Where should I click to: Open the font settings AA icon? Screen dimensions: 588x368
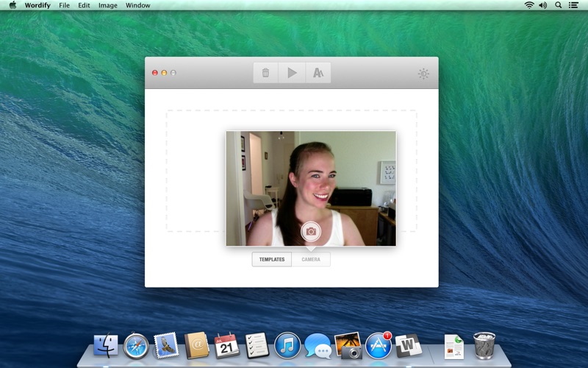pyautogui.click(x=318, y=72)
